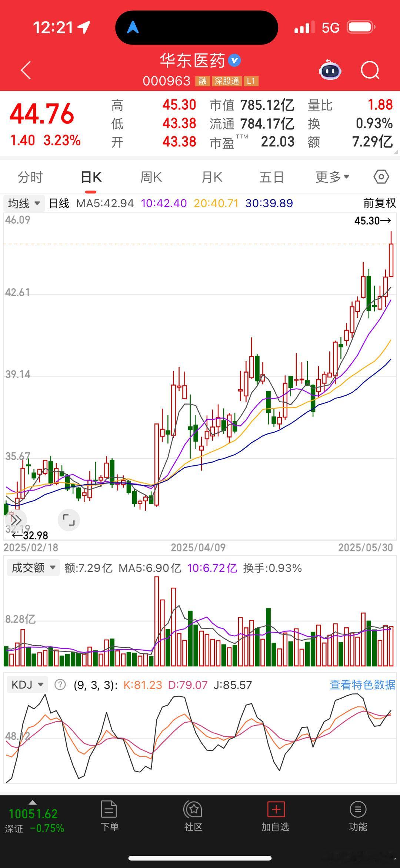This screenshot has height=868, width=400.
Task: Tap the 换手:0.93% label
Action: 272,568
